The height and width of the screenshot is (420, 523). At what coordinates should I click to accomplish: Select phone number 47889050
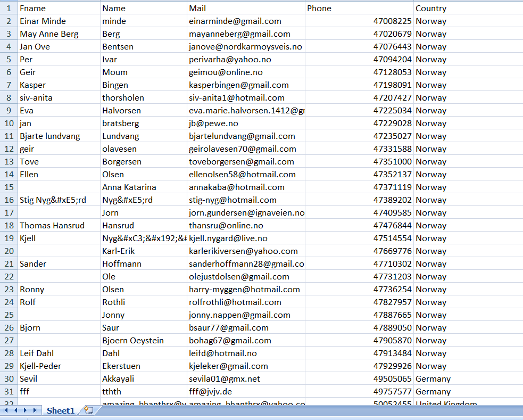pos(359,327)
